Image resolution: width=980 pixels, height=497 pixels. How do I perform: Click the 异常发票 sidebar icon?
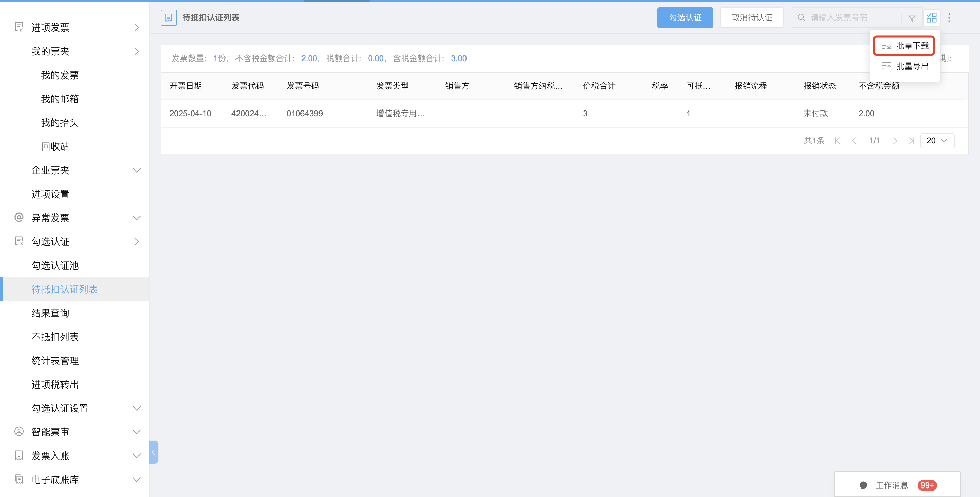[x=19, y=217]
